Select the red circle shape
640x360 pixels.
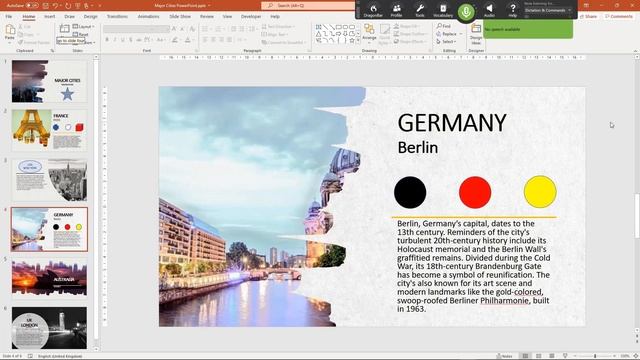click(475, 192)
